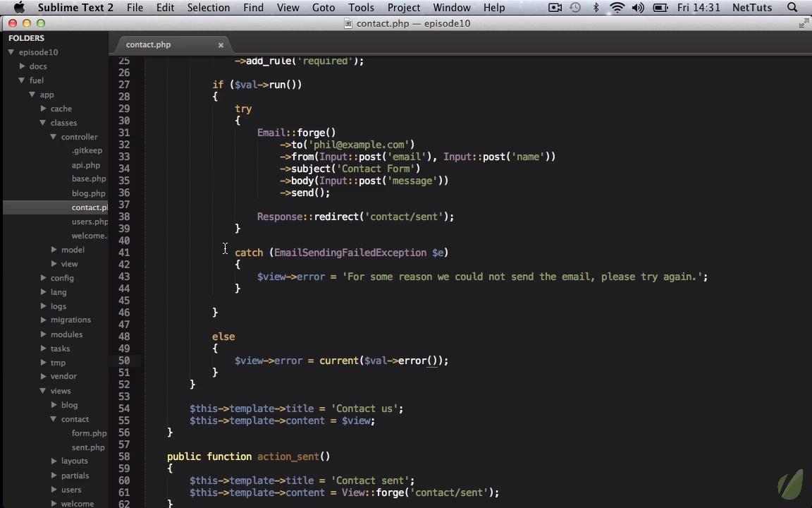Open the Apple menu

point(18,7)
